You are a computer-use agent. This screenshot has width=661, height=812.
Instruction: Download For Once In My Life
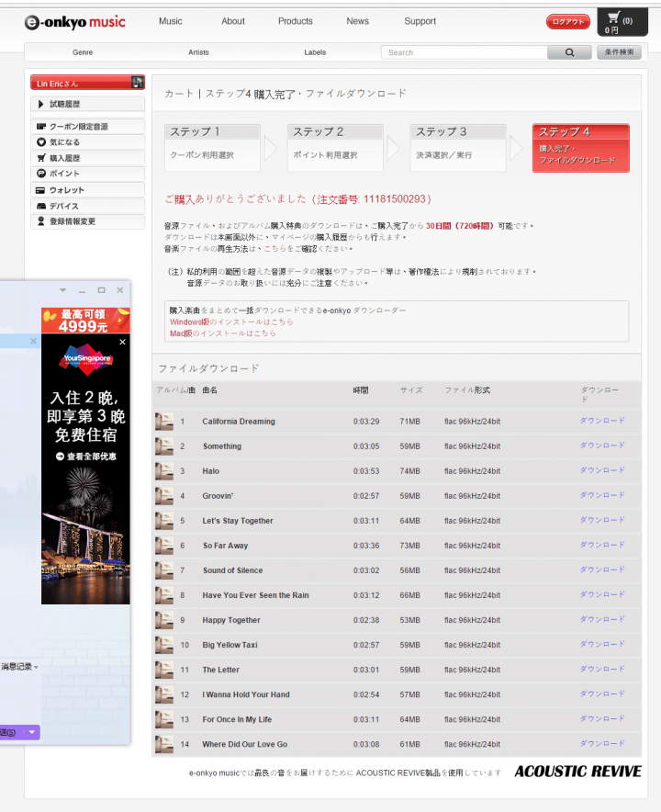tap(602, 719)
